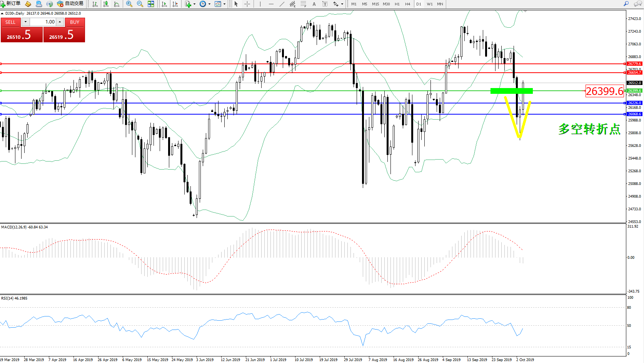Click the red BUY button

[75, 22]
